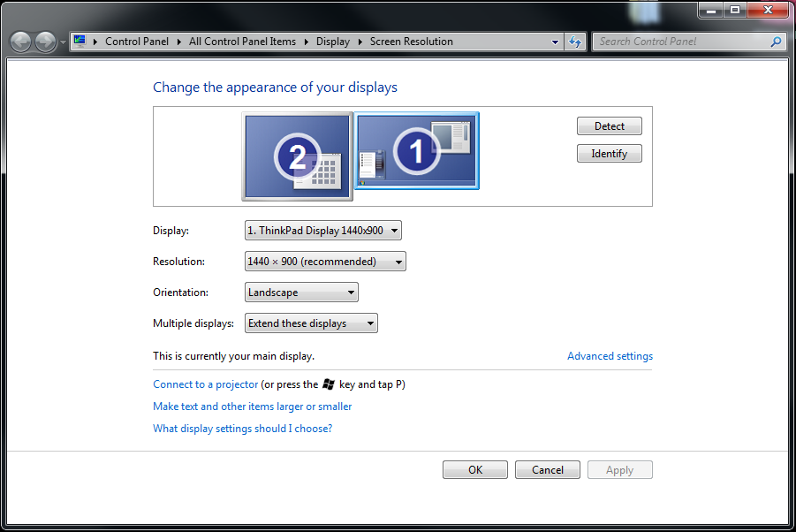Select monitor 1 thumbnail
Image resolution: width=796 pixels, height=532 pixels.
coord(416,150)
